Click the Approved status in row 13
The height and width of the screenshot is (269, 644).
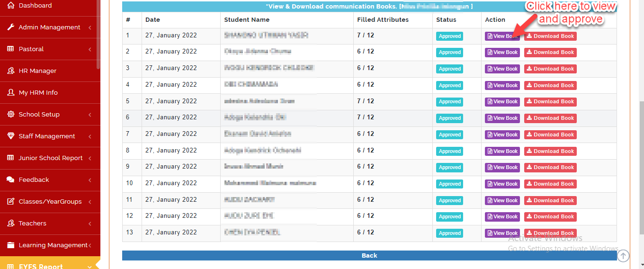[449, 233]
